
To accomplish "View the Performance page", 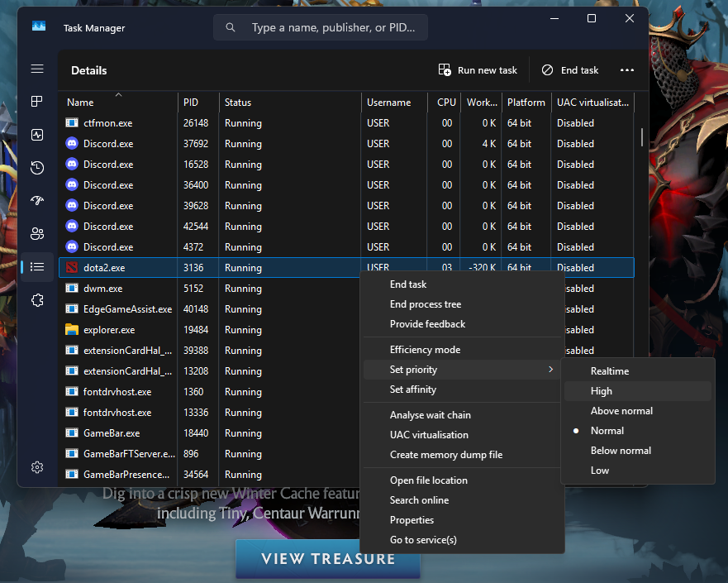I will (36, 134).
